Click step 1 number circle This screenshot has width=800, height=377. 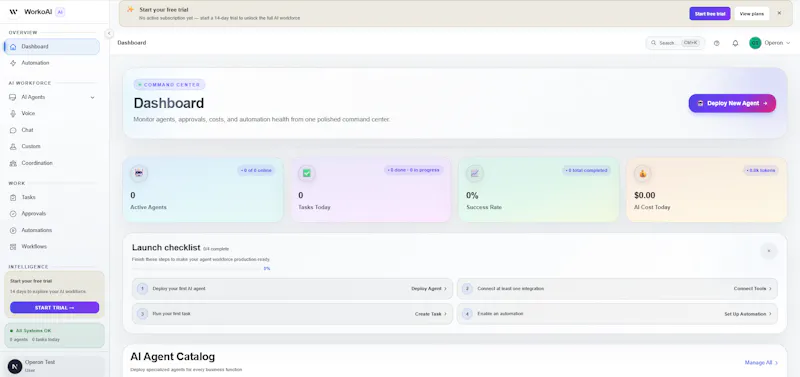(x=142, y=289)
